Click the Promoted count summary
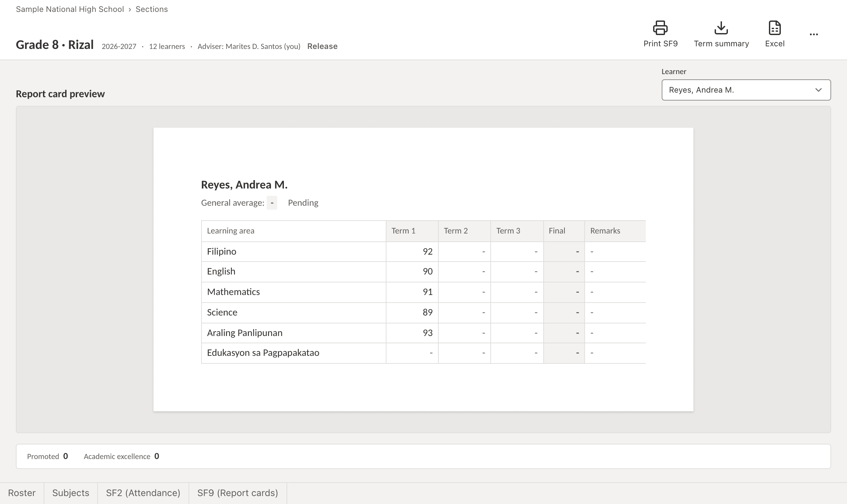Viewport: 847px width, 504px height. click(47, 456)
